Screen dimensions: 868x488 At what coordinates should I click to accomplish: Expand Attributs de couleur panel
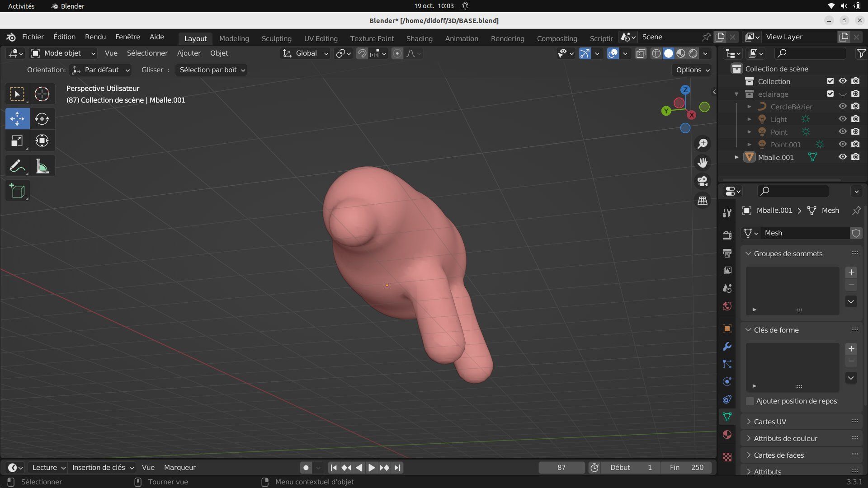pos(748,438)
